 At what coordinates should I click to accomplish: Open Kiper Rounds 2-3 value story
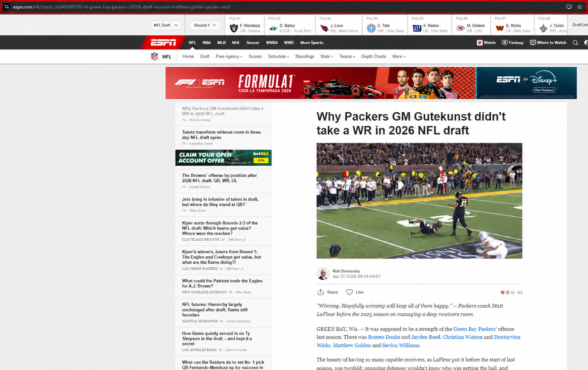220,228
